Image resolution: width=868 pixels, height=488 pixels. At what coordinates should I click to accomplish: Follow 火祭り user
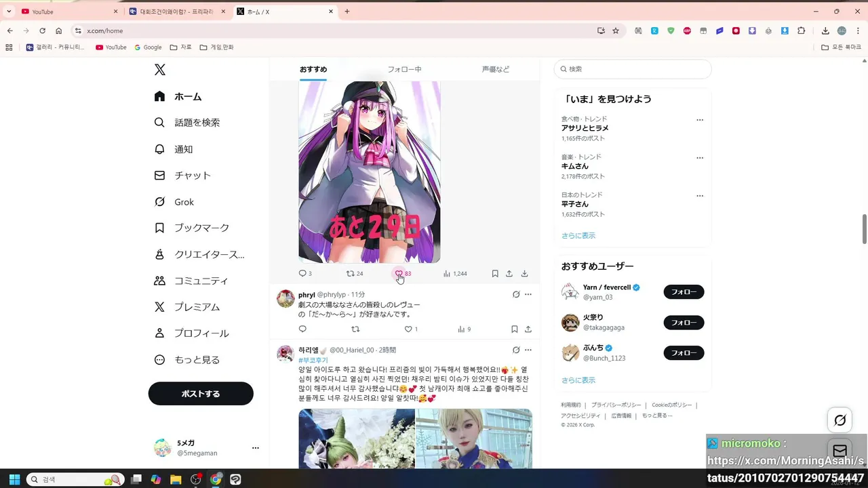[684, 323]
